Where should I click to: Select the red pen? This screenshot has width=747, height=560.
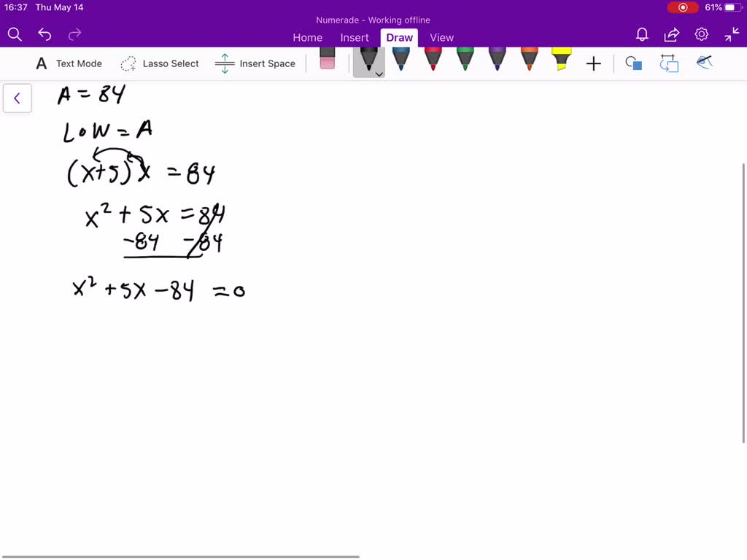433,59
